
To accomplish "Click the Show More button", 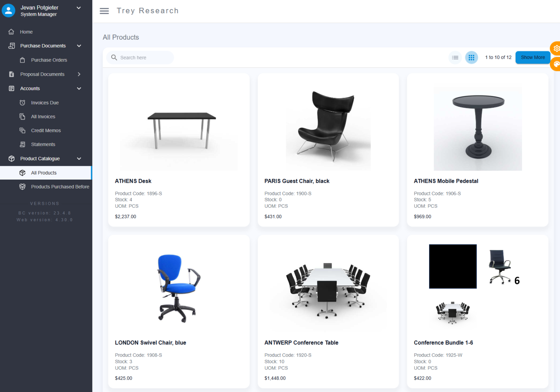I will (533, 57).
